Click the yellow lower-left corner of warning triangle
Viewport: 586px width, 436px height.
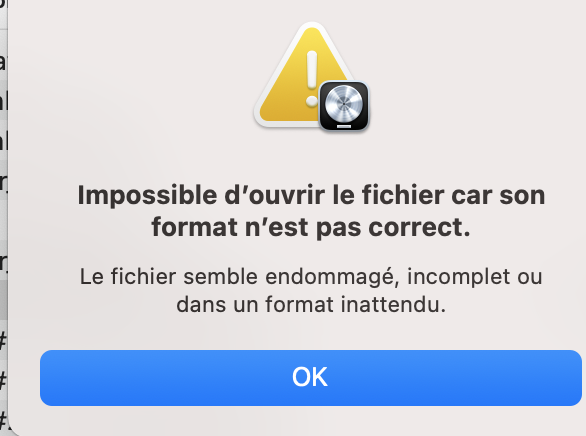tap(268, 116)
